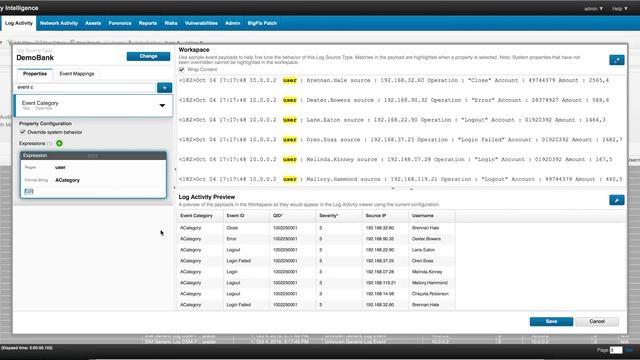Switch to the Reports tab
Screen dimensions: 640x360
click(x=148, y=23)
